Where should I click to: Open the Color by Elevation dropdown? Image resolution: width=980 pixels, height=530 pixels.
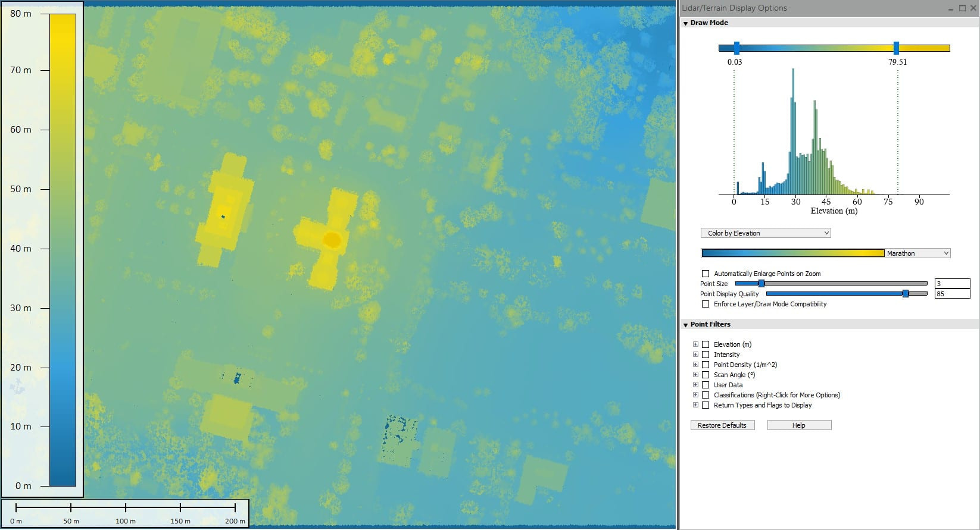pyautogui.click(x=766, y=233)
